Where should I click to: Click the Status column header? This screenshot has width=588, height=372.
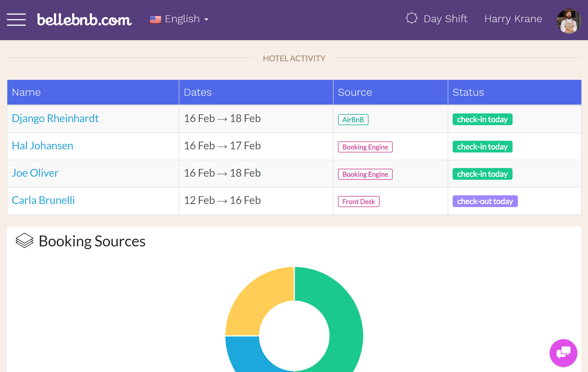[x=515, y=92]
